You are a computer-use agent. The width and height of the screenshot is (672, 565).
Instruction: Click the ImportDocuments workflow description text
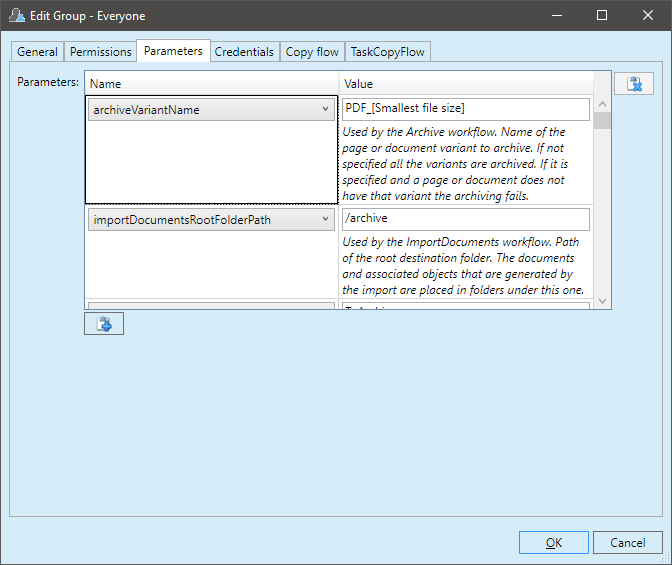pyautogui.click(x=463, y=266)
